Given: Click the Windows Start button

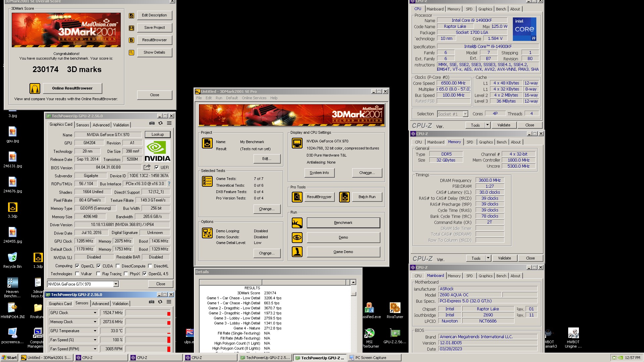Looking at the screenshot, I should pyautogui.click(x=9, y=358).
